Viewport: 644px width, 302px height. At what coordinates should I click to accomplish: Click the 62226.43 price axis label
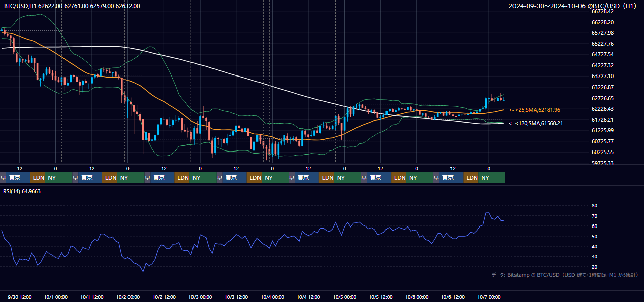(602, 109)
